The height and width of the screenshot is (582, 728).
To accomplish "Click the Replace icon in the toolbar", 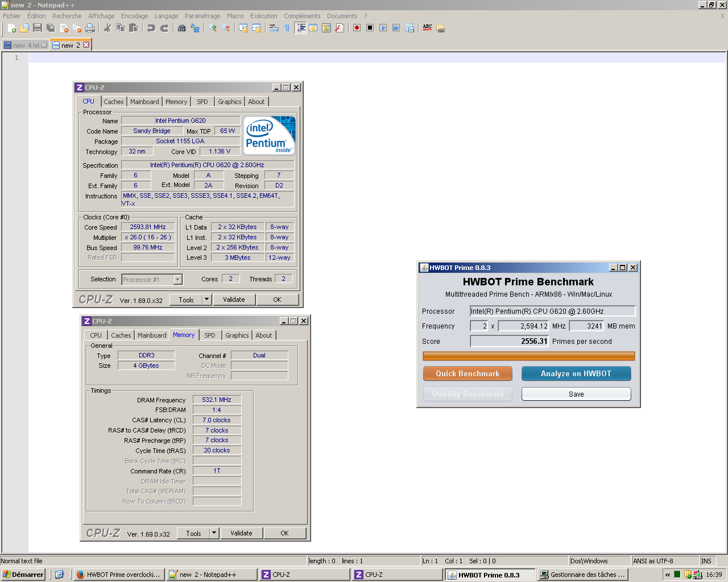I will (195, 28).
